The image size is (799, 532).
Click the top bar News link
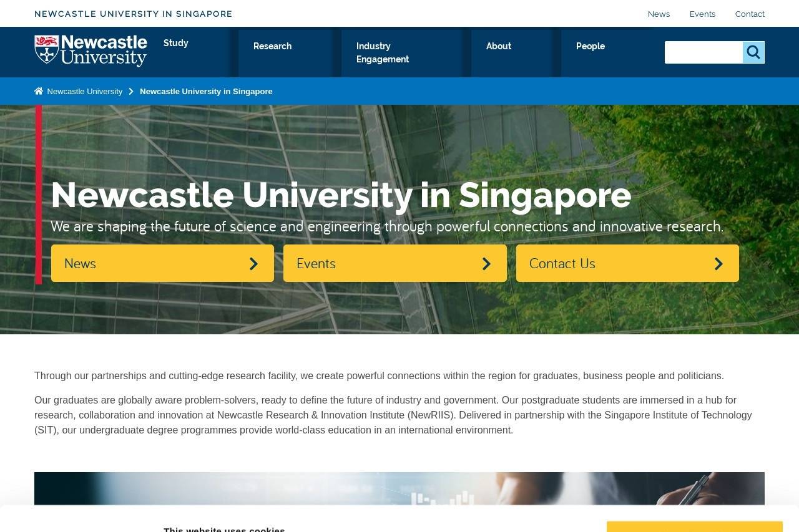point(659,14)
